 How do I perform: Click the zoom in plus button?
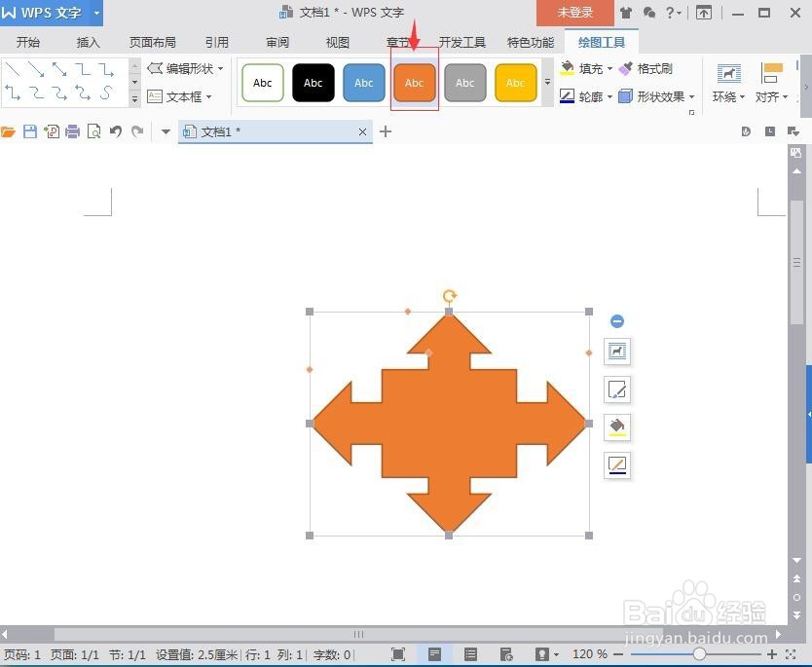(x=772, y=654)
